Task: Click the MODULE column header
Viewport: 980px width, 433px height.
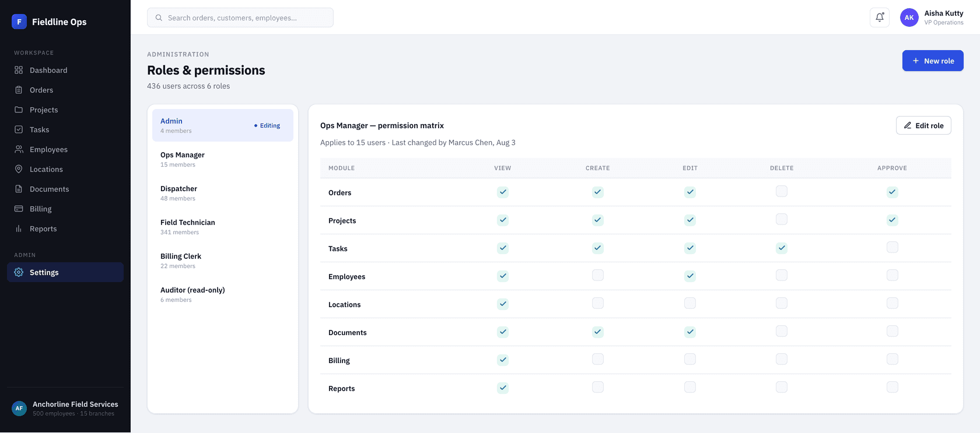Action: coord(342,168)
